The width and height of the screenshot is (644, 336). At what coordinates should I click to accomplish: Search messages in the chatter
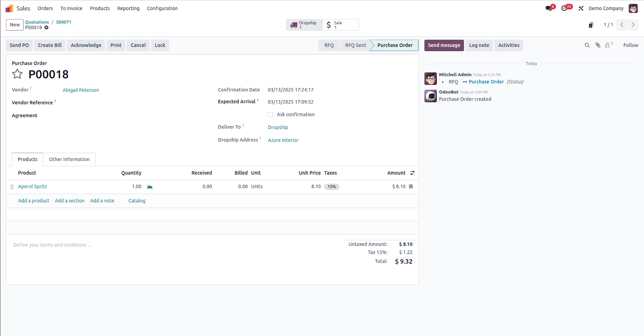tap(587, 45)
